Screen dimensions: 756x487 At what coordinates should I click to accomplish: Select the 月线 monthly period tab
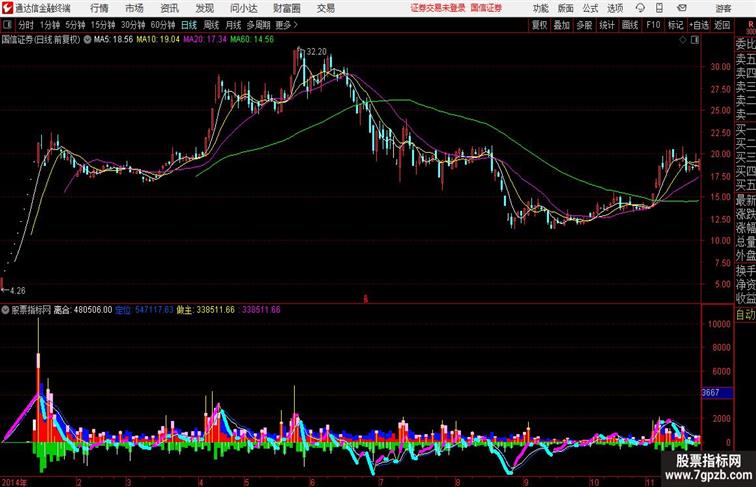point(233,25)
